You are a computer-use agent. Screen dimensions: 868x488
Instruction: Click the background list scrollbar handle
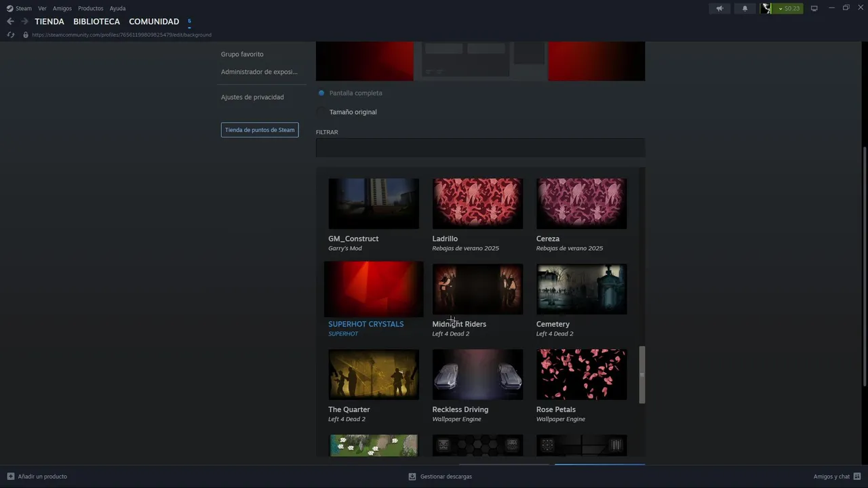click(642, 375)
